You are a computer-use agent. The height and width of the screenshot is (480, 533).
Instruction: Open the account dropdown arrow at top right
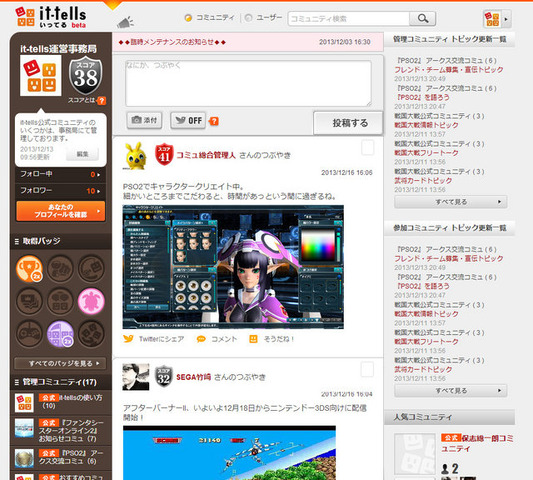click(x=506, y=19)
